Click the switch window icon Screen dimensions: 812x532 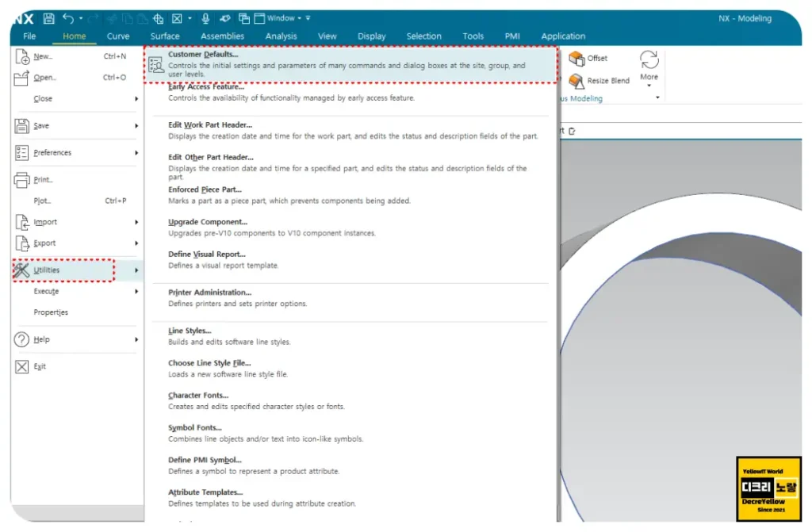(244, 19)
